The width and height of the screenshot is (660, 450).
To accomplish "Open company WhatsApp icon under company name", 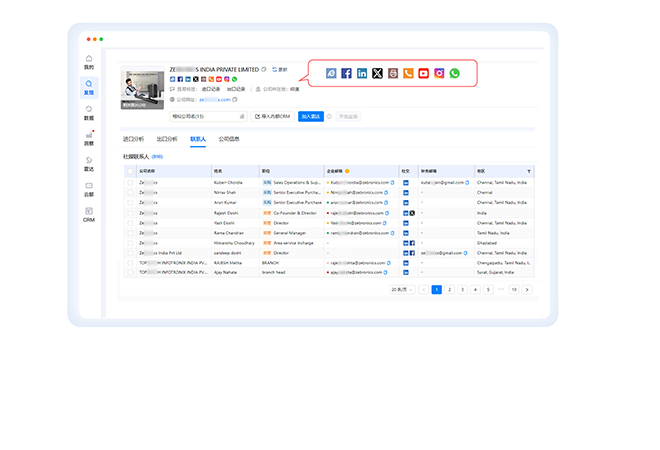I will click(x=234, y=79).
